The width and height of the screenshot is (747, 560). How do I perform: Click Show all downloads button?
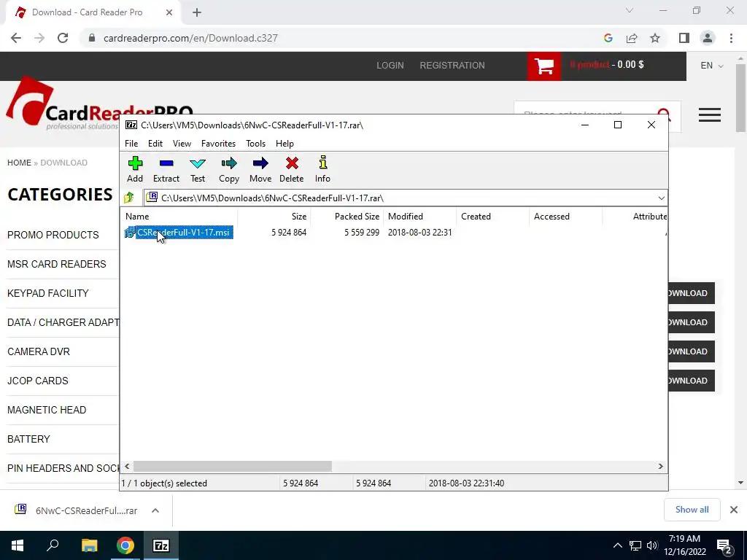tap(692, 510)
